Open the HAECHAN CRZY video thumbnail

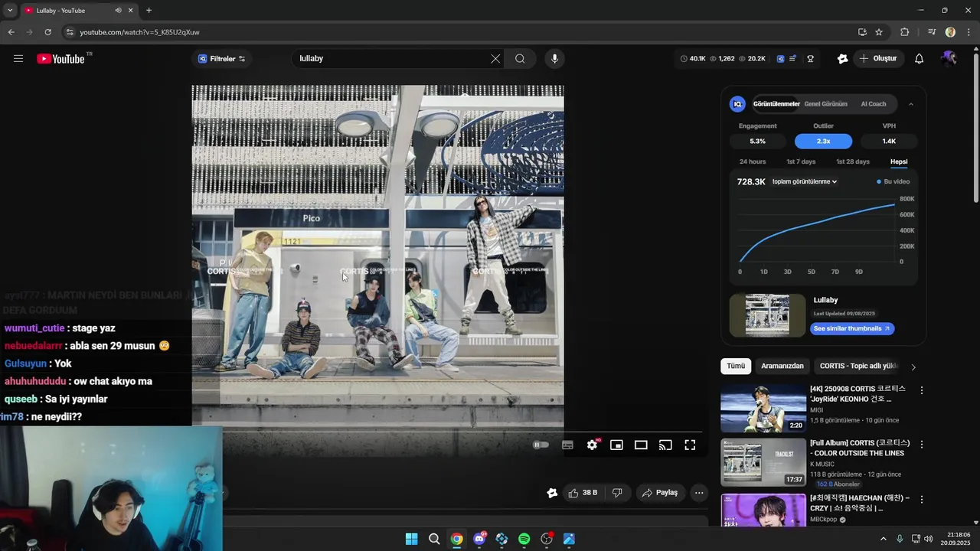763,510
